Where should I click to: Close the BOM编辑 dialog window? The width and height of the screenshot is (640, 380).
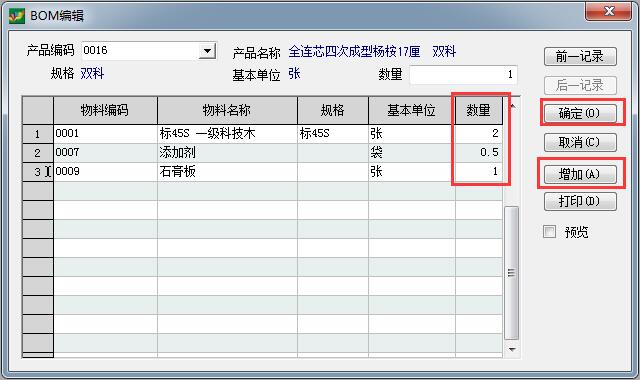coord(608,11)
